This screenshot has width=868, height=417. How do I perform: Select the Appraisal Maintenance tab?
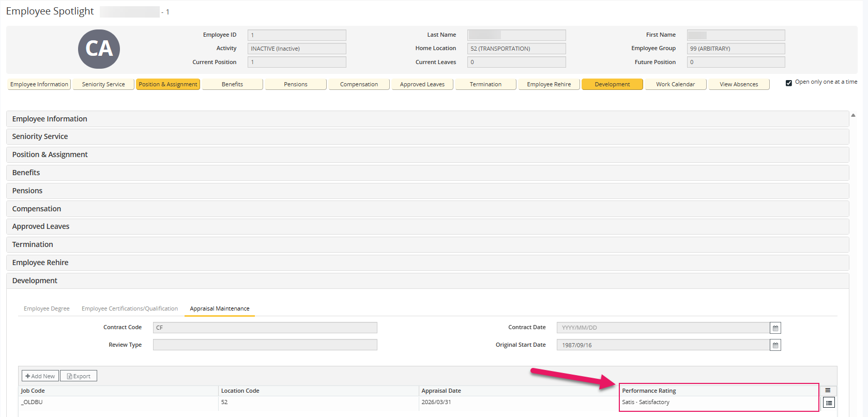(220, 308)
